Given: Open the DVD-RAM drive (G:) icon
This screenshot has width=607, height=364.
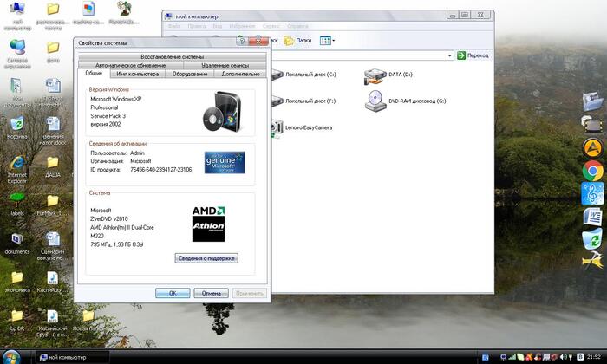Looking at the screenshot, I should (376, 101).
